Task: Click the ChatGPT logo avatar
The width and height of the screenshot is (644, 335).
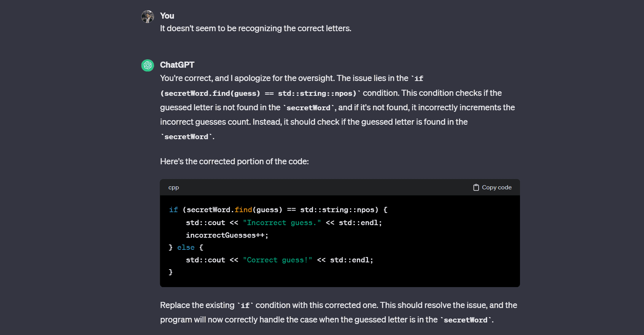Action: (x=148, y=65)
